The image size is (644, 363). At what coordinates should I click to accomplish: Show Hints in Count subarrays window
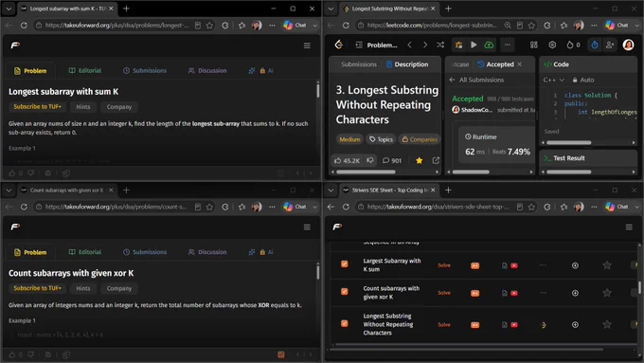(83, 288)
